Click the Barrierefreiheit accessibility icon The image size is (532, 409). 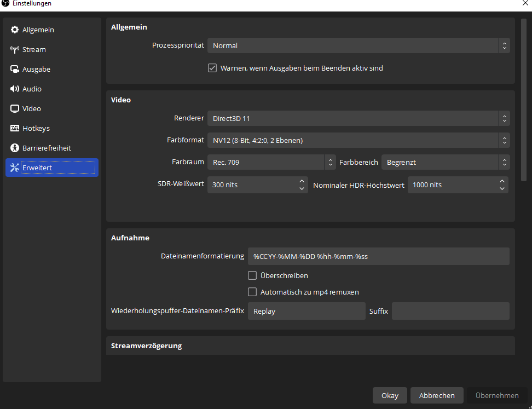pos(15,148)
